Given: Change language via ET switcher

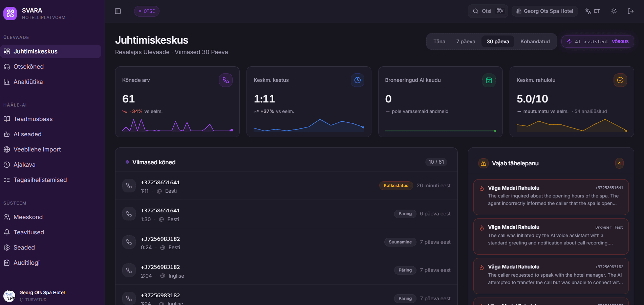Looking at the screenshot, I should (x=593, y=11).
